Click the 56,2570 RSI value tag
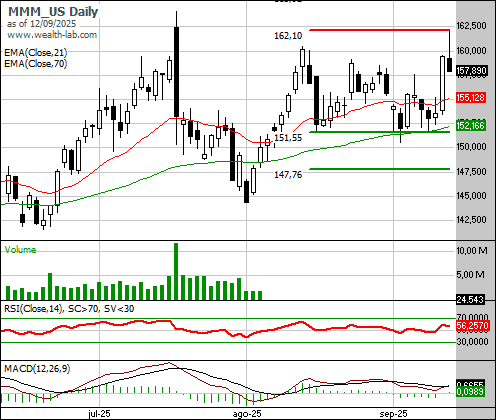The height and width of the screenshot is (420, 496). (472, 326)
